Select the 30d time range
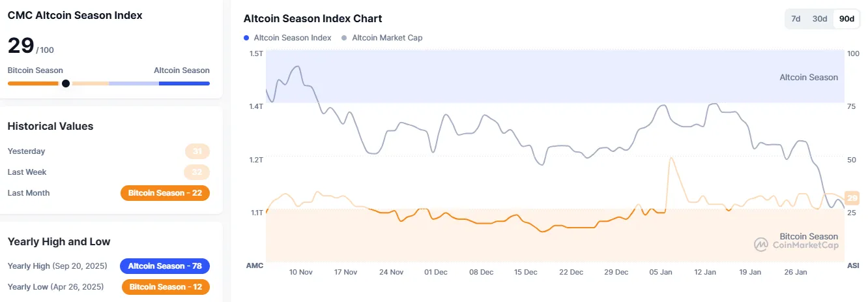This screenshot has width=868, height=302. coord(819,19)
